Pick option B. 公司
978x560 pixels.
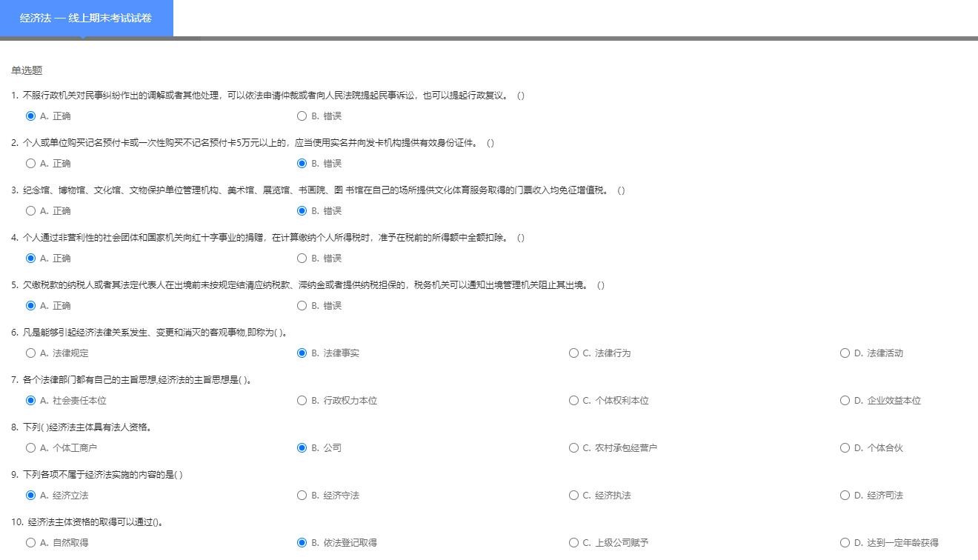click(302, 448)
